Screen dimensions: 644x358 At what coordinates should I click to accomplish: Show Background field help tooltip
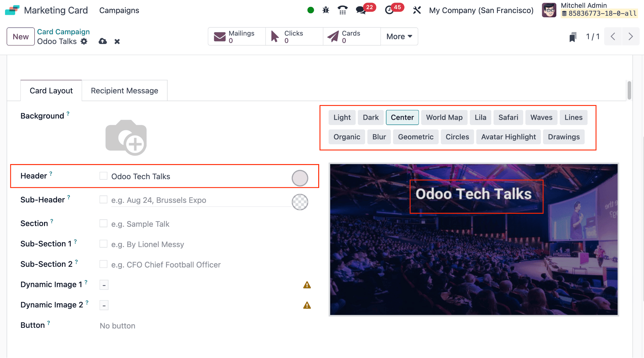click(x=68, y=113)
